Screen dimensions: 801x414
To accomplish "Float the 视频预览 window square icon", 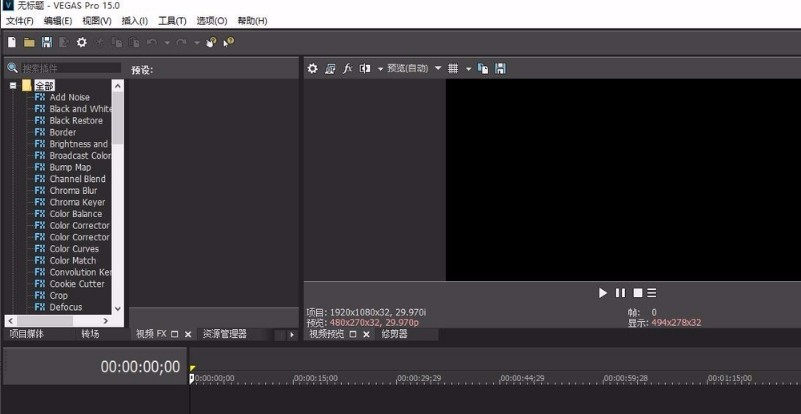I will (x=352, y=334).
